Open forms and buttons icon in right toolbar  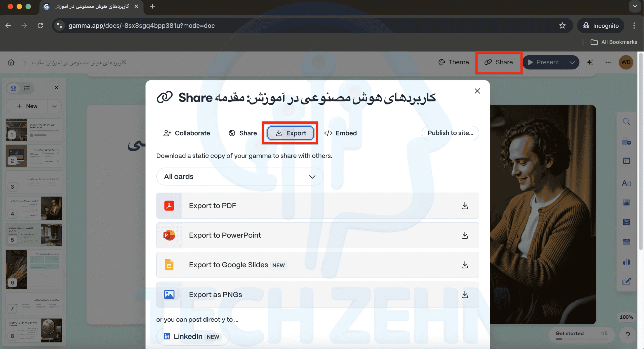click(626, 281)
